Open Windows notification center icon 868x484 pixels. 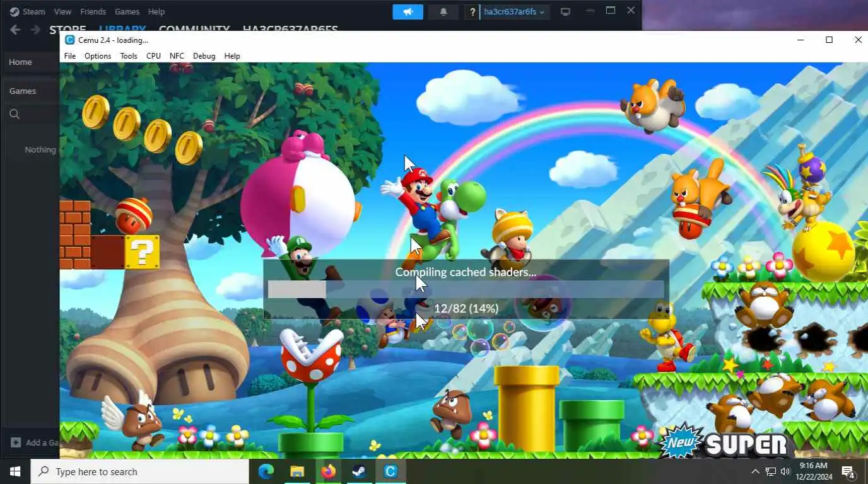[848, 471]
